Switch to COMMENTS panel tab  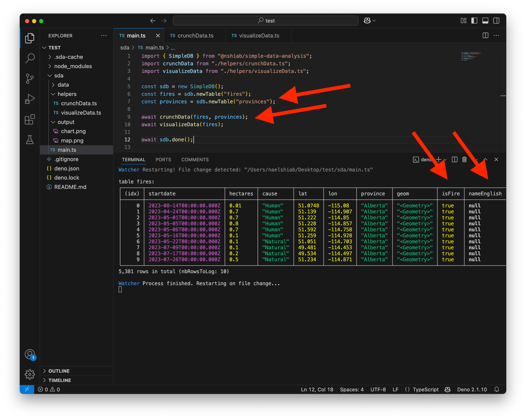(x=195, y=159)
